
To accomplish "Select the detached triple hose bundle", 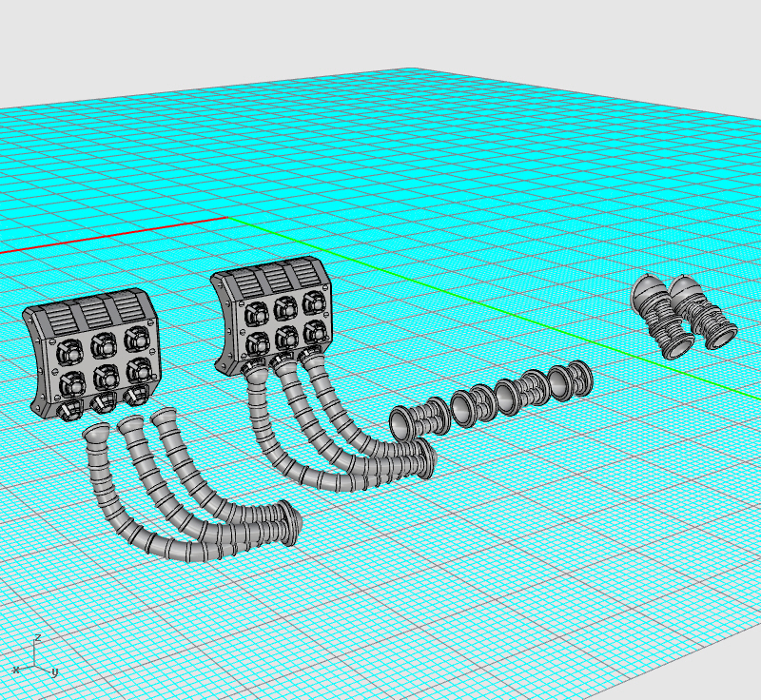I will tap(192, 485).
